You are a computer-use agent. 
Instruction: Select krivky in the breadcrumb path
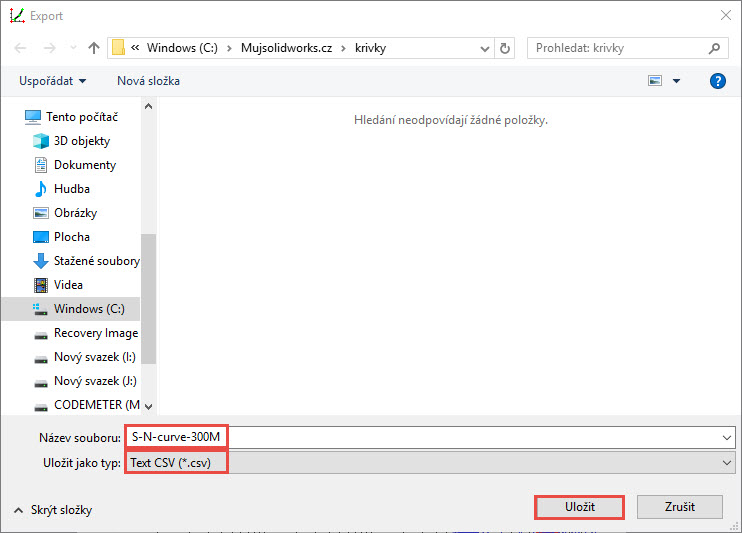(x=371, y=48)
